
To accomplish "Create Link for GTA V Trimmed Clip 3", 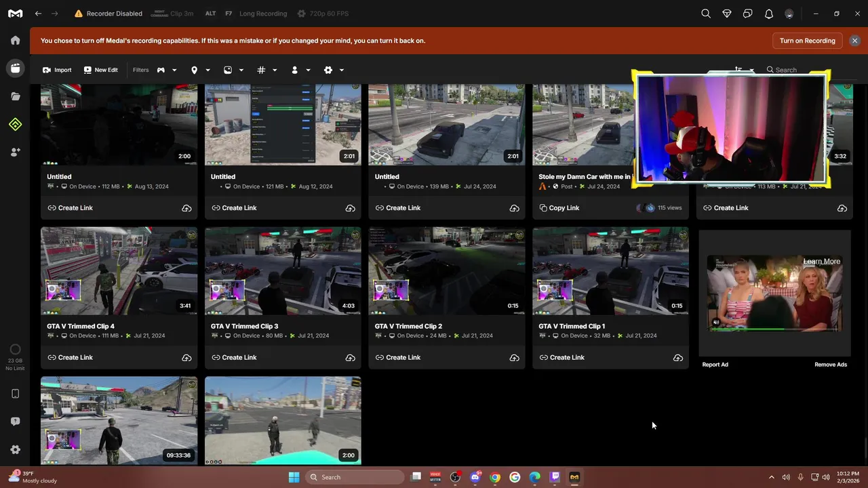I will [234, 358].
